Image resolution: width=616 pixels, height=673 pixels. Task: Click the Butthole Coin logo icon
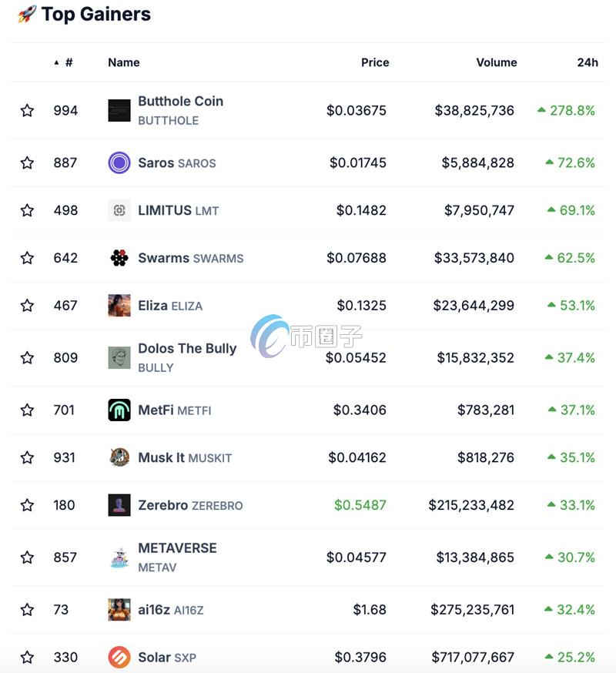119,110
